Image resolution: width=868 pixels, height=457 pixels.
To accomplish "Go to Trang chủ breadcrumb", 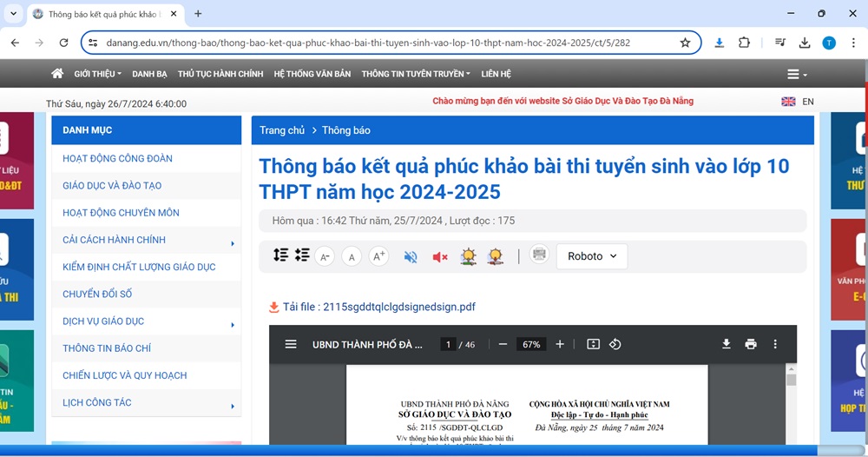I will [282, 130].
